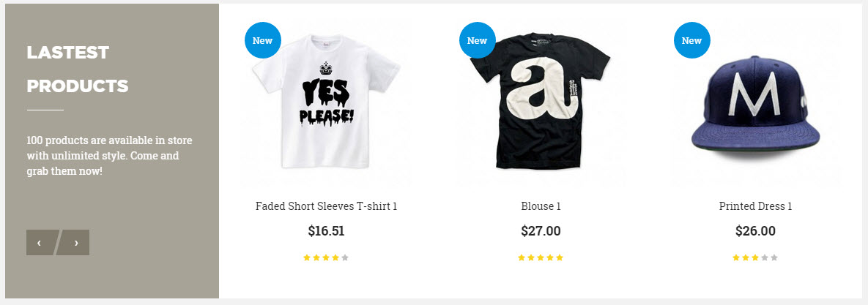The height and width of the screenshot is (305, 868).
Task: Click the five-star rating under Blouse 1
Action: [541, 257]
